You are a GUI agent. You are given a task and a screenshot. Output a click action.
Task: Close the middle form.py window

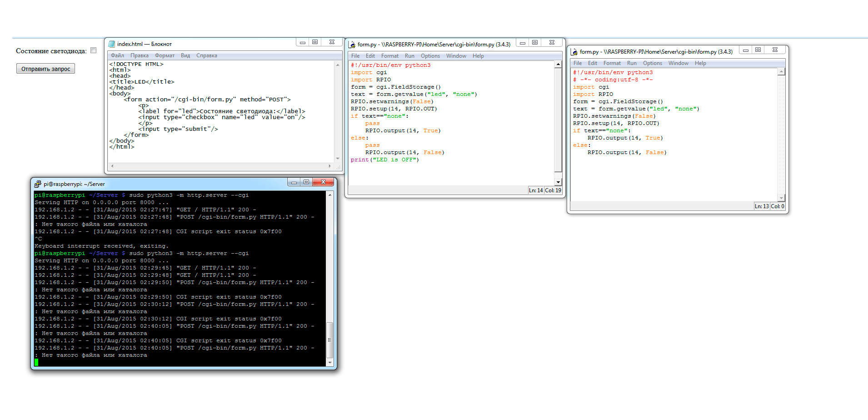tap(552, 43)
